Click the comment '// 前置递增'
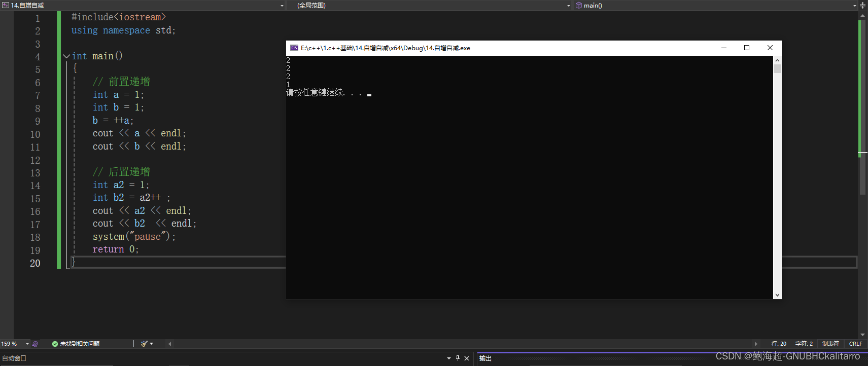Image resolution: width=868 pixels, height=366 pixels. tap(121, 82)
